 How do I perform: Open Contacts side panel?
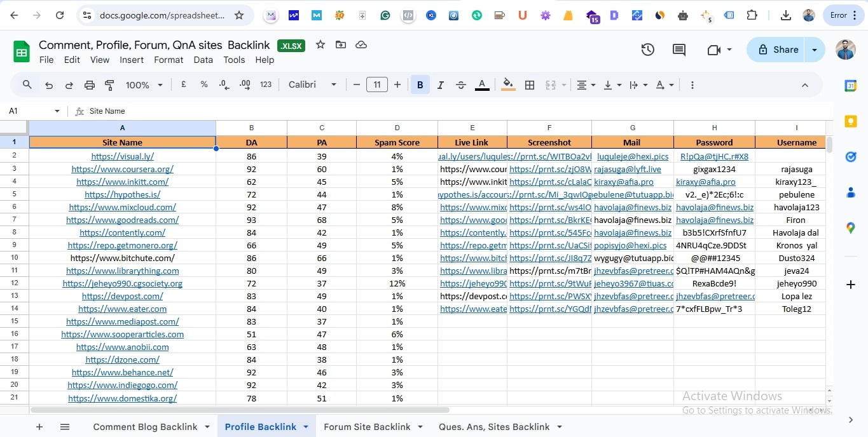[851, 192]
